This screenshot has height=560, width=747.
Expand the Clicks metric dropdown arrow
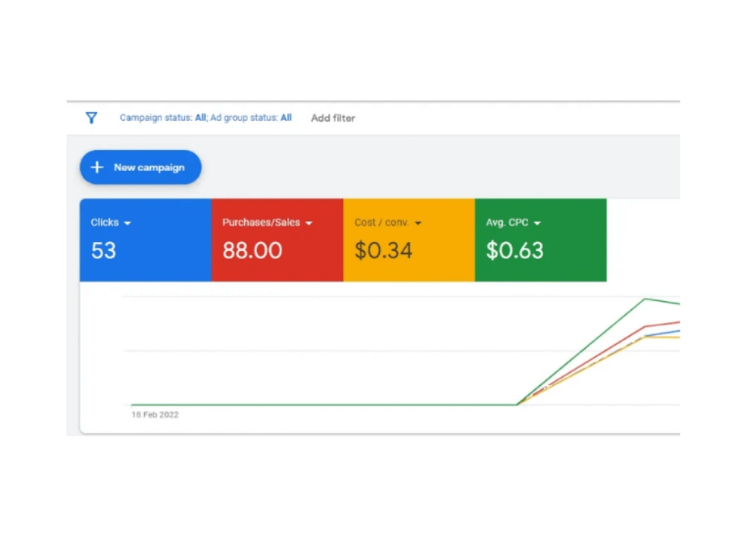point(127,223)
